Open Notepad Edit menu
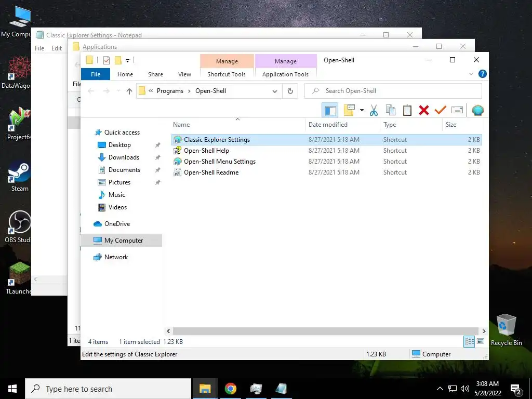532x399 pixels. coord(56,48)
